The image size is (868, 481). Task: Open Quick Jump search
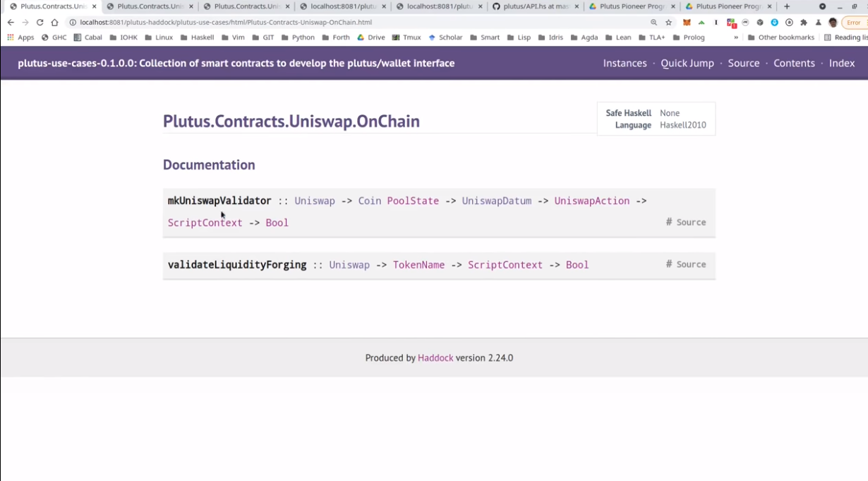[687, 63]
